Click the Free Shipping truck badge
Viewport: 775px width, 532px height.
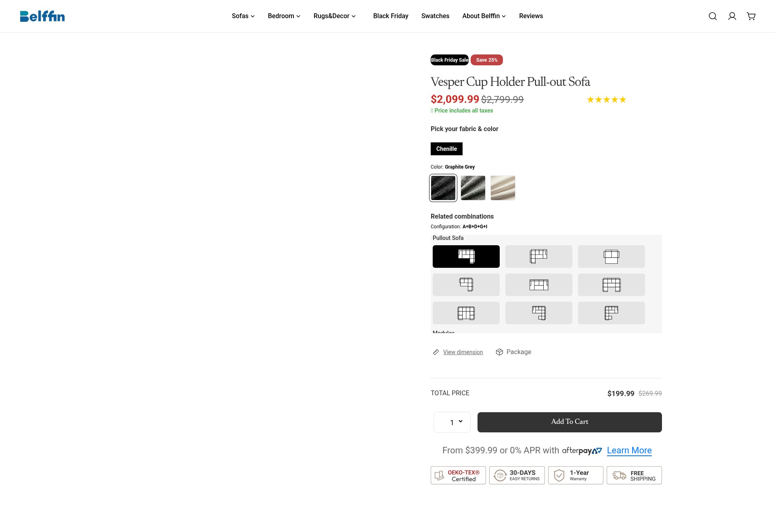634,475
